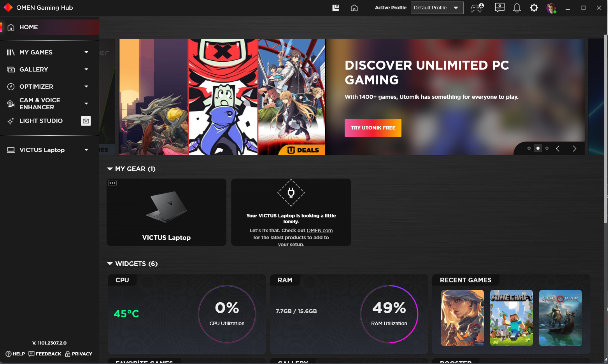Open the VICTUS Laptop gear card

pyautogui.click(x=166, y=212)
